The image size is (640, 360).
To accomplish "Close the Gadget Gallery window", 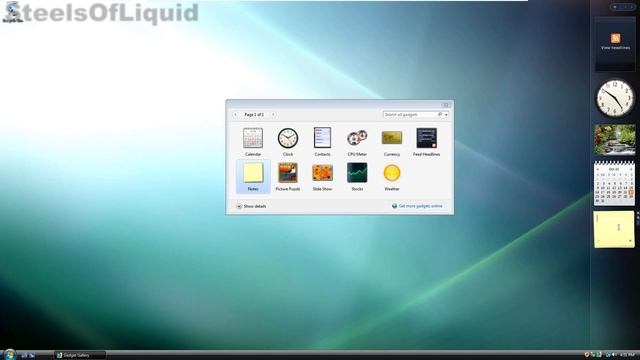I will click(446, 105).
